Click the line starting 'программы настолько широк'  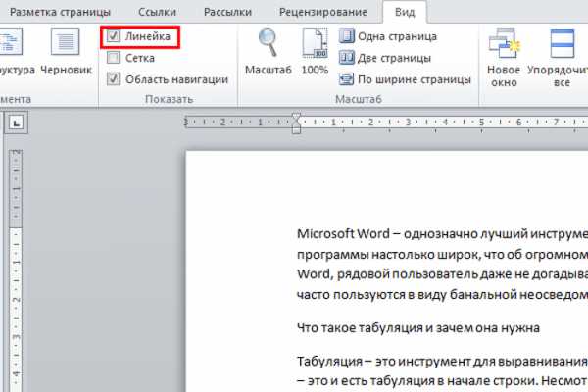tap(443, 255)
